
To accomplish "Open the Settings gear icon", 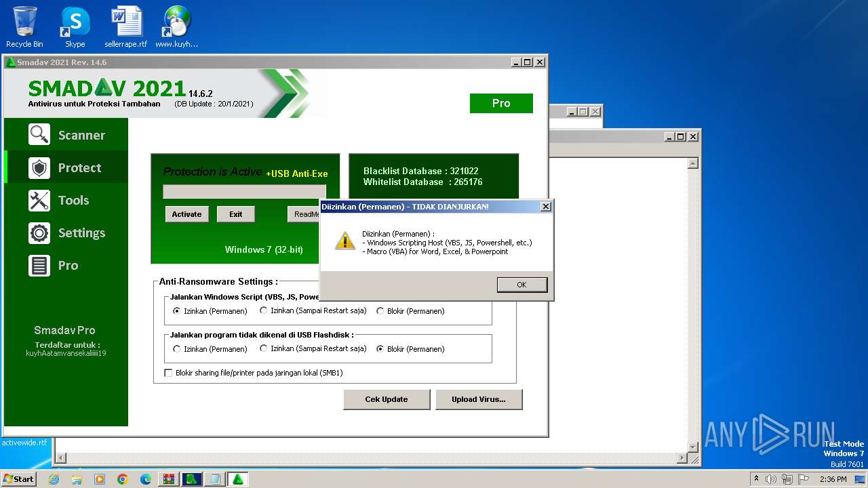I will [x=39, y=232].
